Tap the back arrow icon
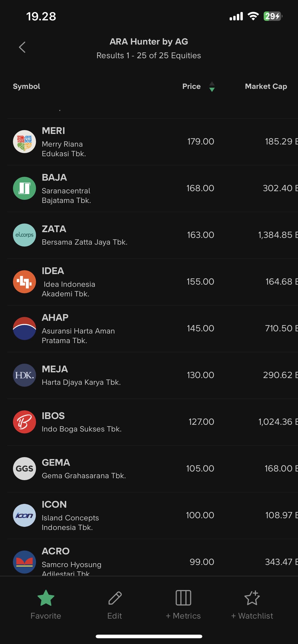The width and height of the screenshot is (298, 644). point(22,47)
